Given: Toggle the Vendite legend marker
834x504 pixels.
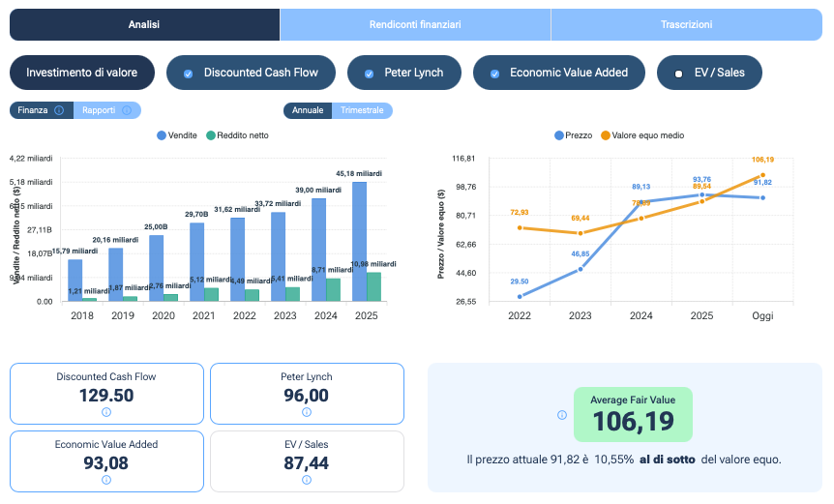Looking at the screenshot, I should click(162, 135).
